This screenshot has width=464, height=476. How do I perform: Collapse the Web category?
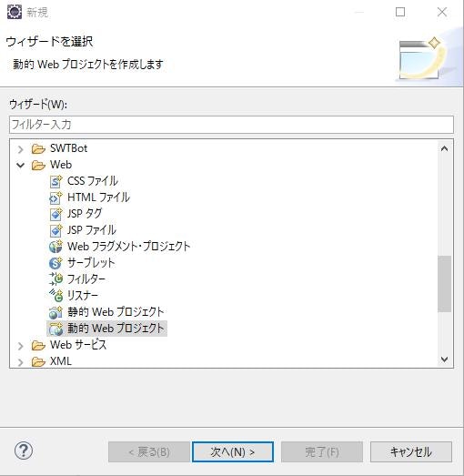point(21,165)
